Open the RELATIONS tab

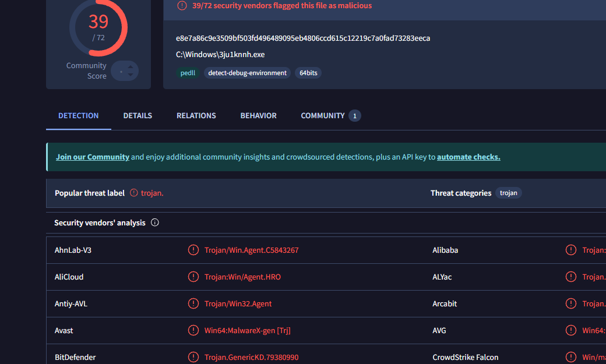click(196, 115)
